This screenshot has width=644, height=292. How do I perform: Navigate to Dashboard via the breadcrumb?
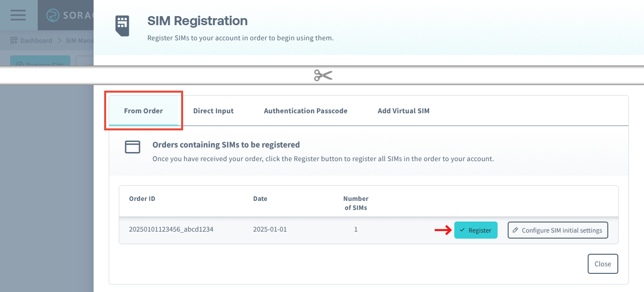36,40
